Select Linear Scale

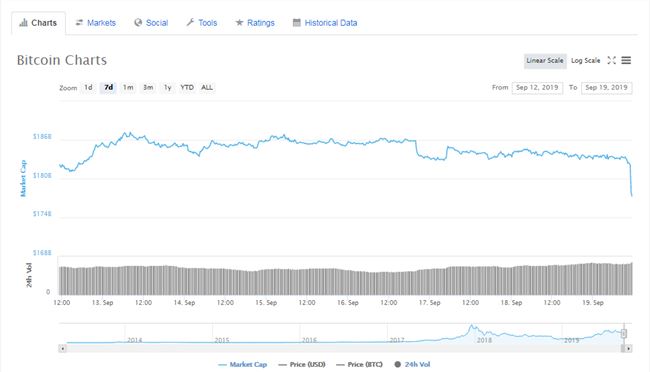pyautogui.click(x=545, y=61)
